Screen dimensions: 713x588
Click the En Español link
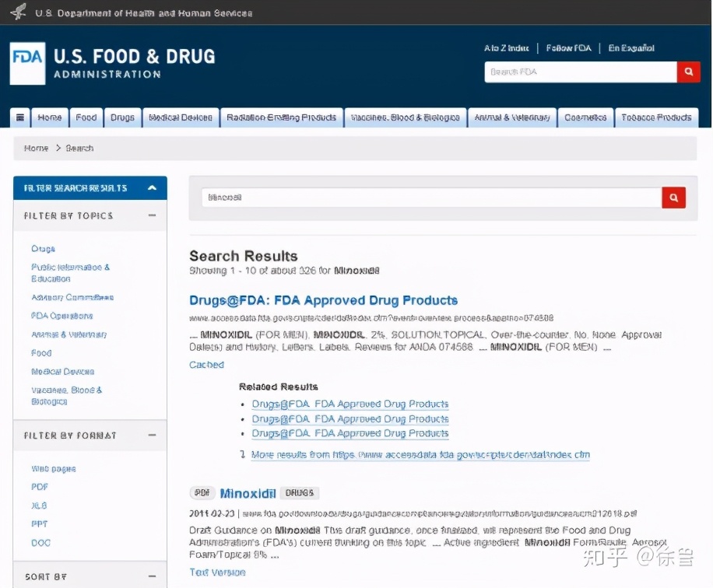point(631,48)
